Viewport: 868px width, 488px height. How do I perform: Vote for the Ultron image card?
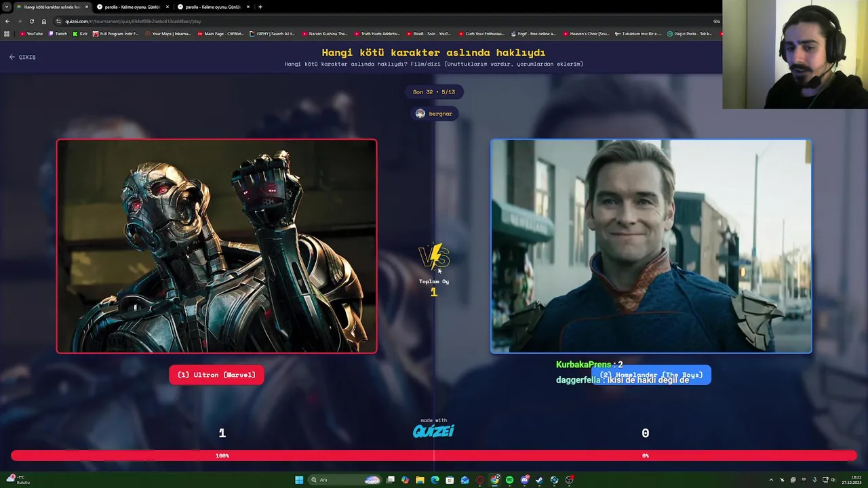point(216,246)
